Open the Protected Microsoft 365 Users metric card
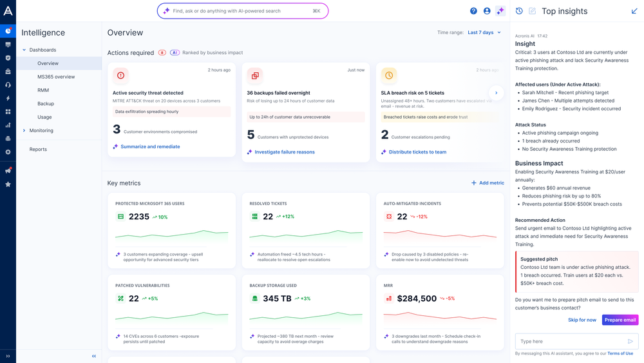 click(x=172, y=231)
